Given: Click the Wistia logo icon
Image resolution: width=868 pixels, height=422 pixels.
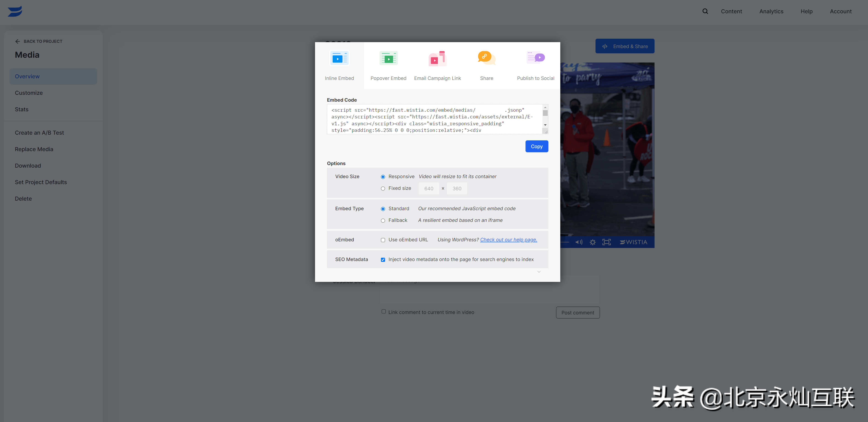Looking at the screenshot, I should coord(15,11).
